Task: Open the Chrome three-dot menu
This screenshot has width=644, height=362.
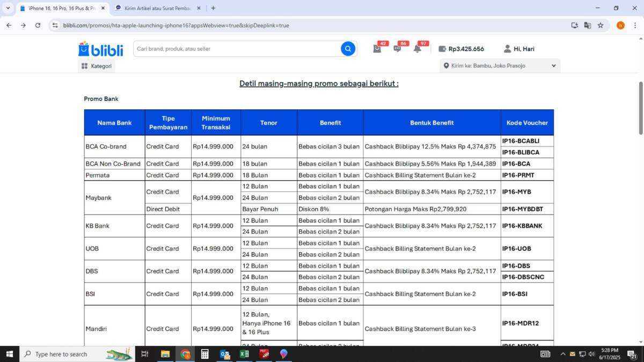Action: 635,25
